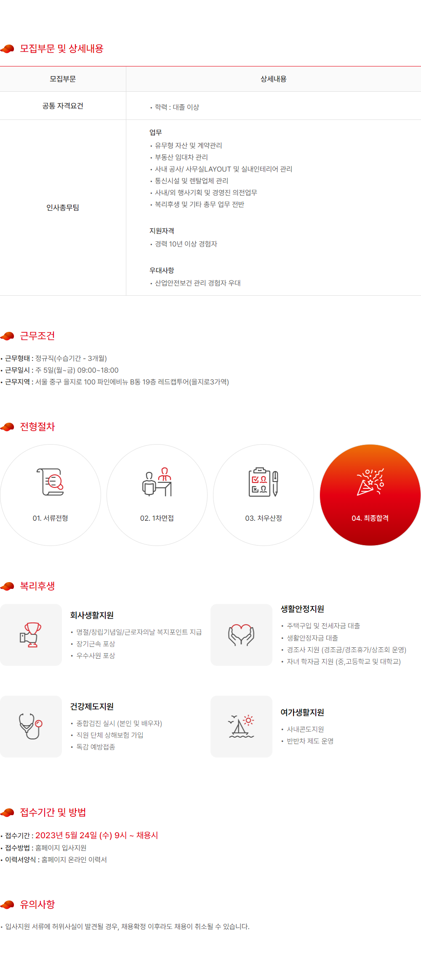
Task: Select the 상세내용 table header
Action: coord(274,79)
